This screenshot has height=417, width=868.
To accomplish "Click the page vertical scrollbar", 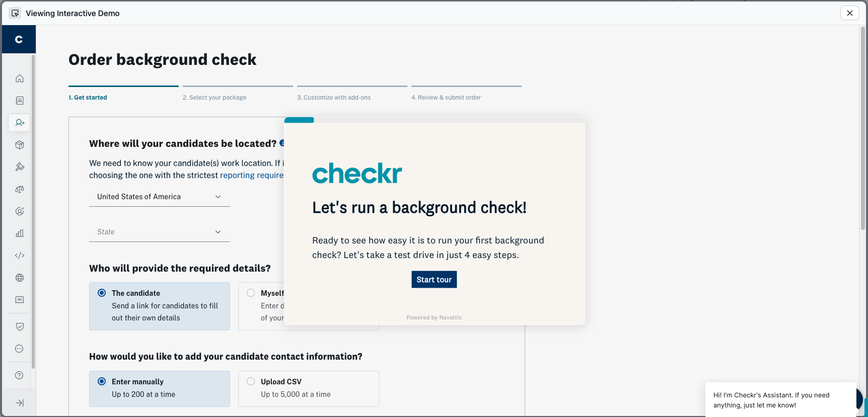I will click(863, 128).
